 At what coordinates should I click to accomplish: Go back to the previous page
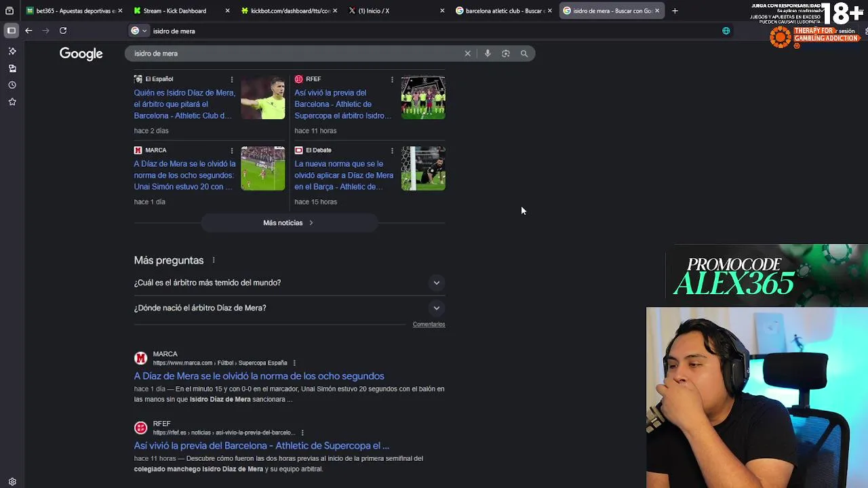coord(28,30)
